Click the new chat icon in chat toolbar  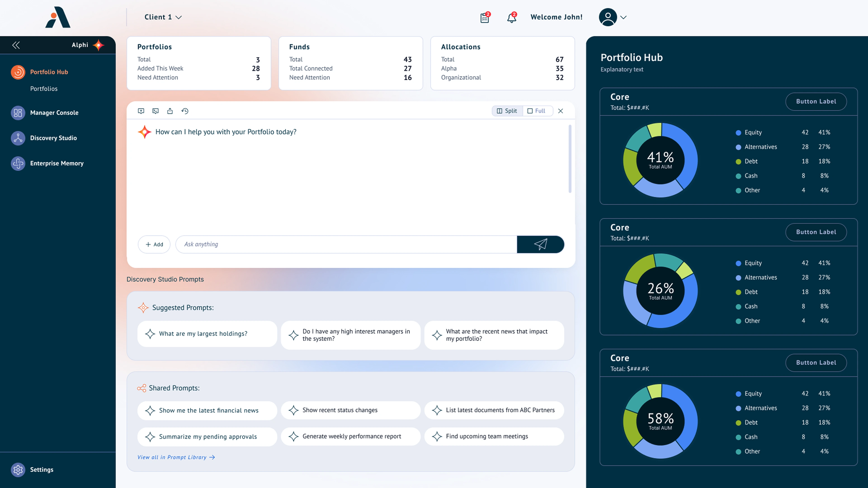[x=141, y=111]
